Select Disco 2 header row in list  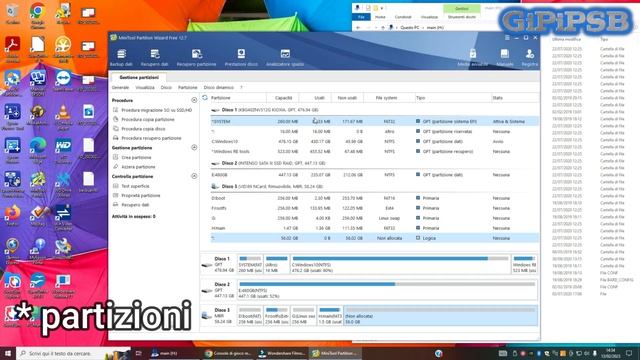pos(374,163)
